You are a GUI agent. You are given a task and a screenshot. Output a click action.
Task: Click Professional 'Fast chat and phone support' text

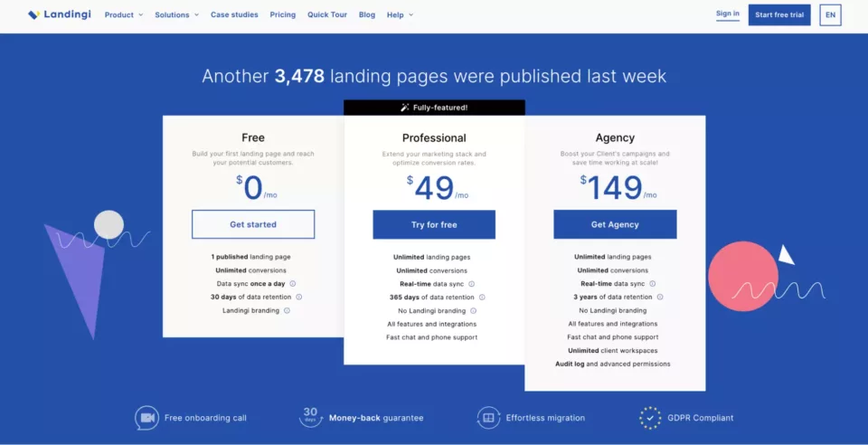432,337
